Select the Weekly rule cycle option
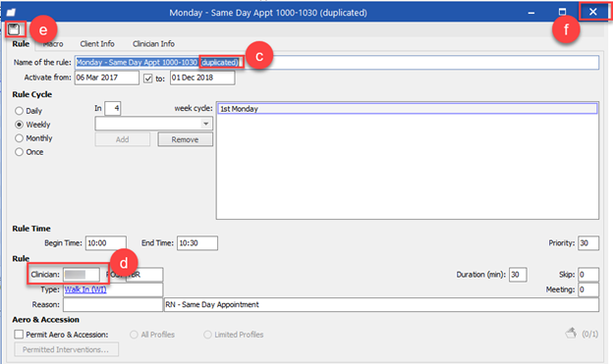The width and height of the screenshot is (613, 364). point(20,125)
